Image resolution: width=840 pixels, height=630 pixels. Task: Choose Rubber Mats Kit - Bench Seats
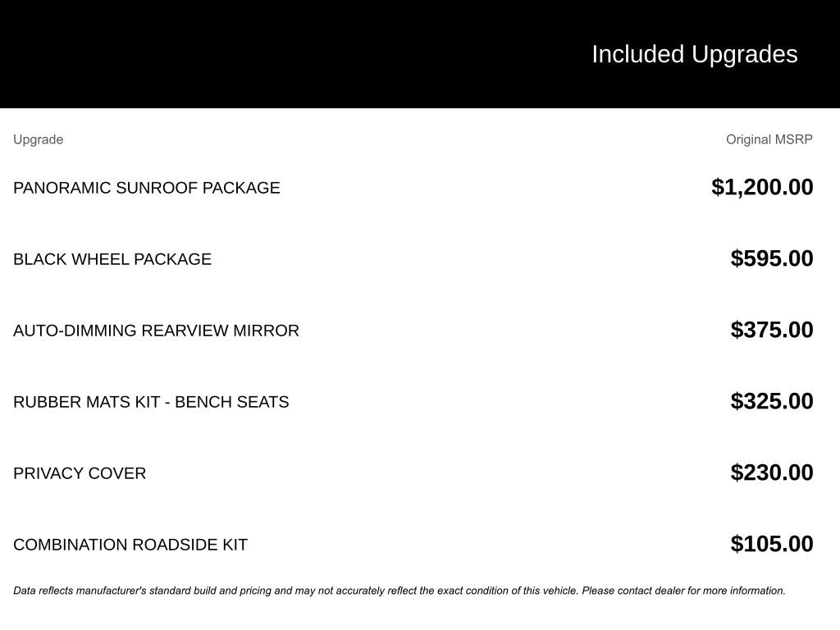point(151,402)
